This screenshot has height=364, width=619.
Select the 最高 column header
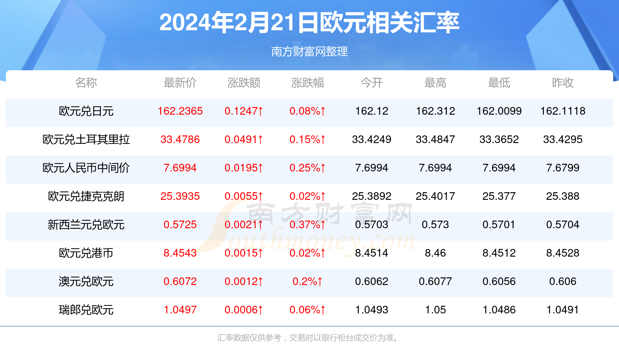coord(435,83)
